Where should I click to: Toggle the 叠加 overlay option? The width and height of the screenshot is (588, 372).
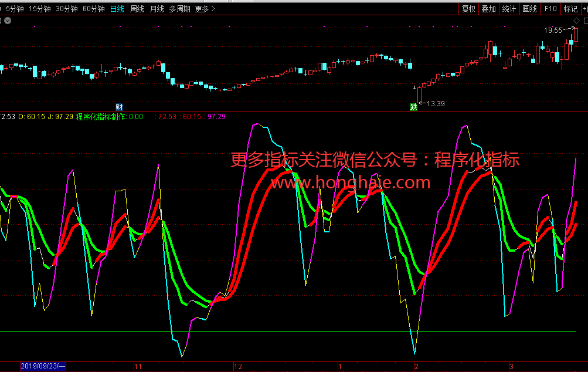click(488, 9)
